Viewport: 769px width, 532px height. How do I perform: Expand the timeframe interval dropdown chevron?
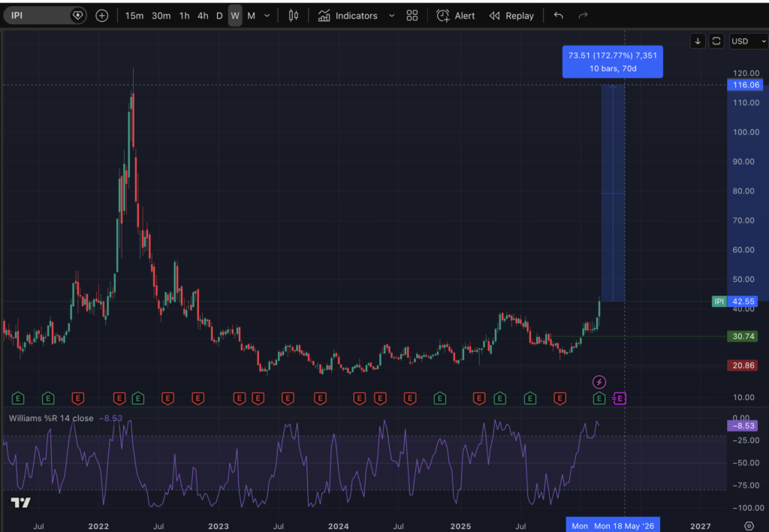point(267,16)
